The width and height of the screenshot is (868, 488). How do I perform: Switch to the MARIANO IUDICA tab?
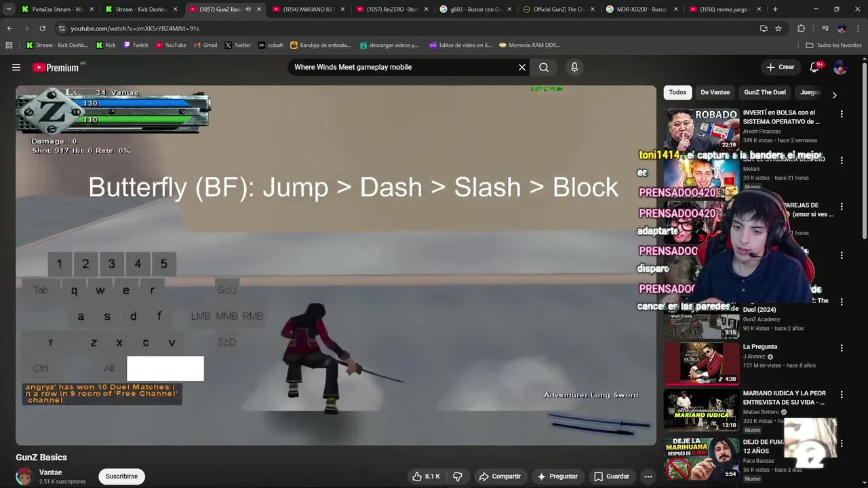point(307,9)
